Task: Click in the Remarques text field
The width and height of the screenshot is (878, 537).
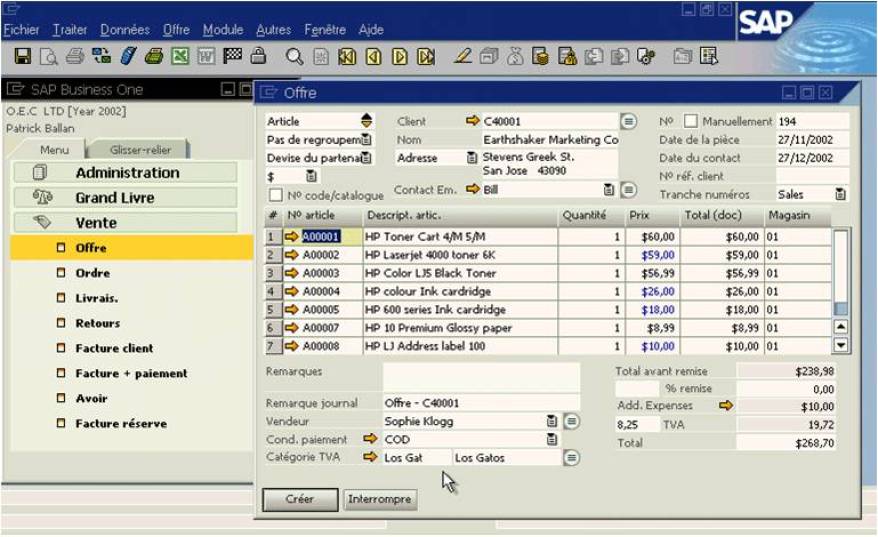Action: (x=481, y=376)
